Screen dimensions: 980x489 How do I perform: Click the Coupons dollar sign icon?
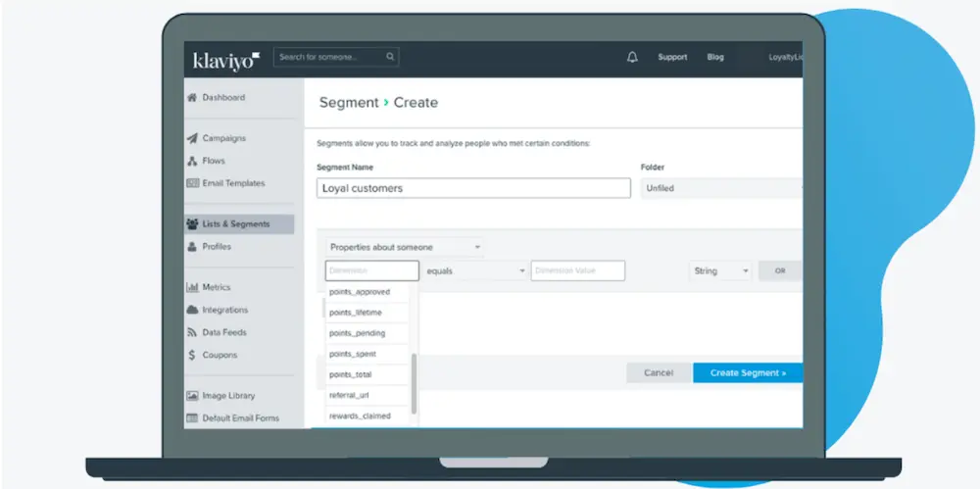[x=192, y=355]
